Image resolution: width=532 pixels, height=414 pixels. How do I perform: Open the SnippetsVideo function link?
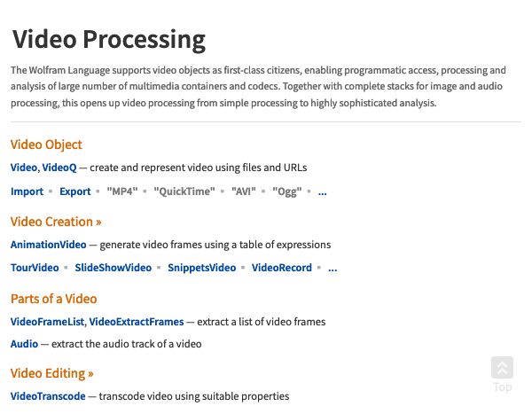pyautogui.click(x=202, y=268)
